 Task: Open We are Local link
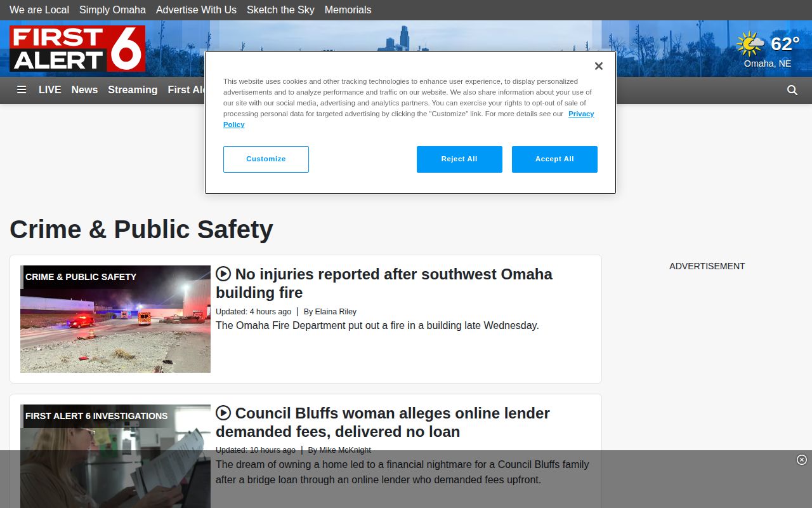[x=39, y=10]
